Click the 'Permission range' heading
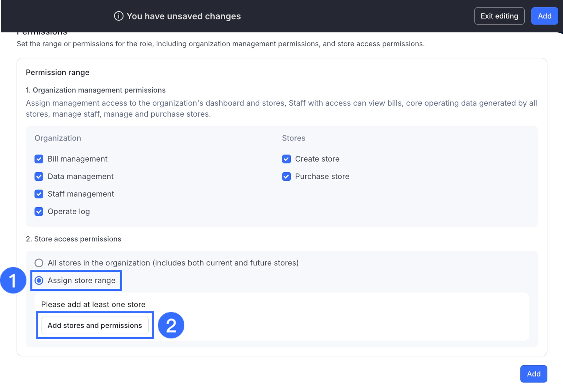This screenshot has height=392, width=563. pos(57,72)
